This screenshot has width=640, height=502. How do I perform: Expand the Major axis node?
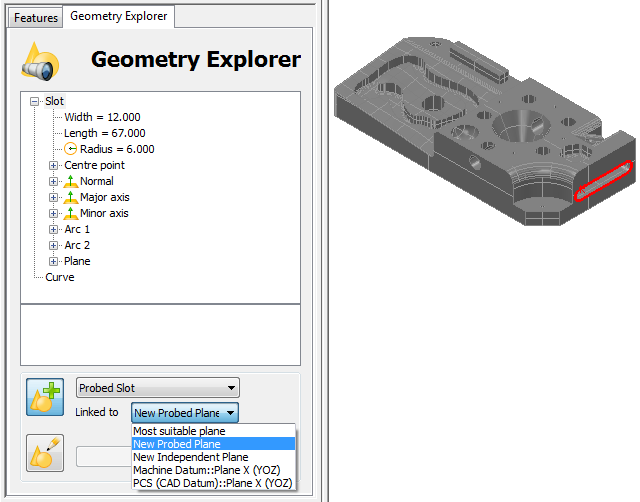click(x=53, y=198)
